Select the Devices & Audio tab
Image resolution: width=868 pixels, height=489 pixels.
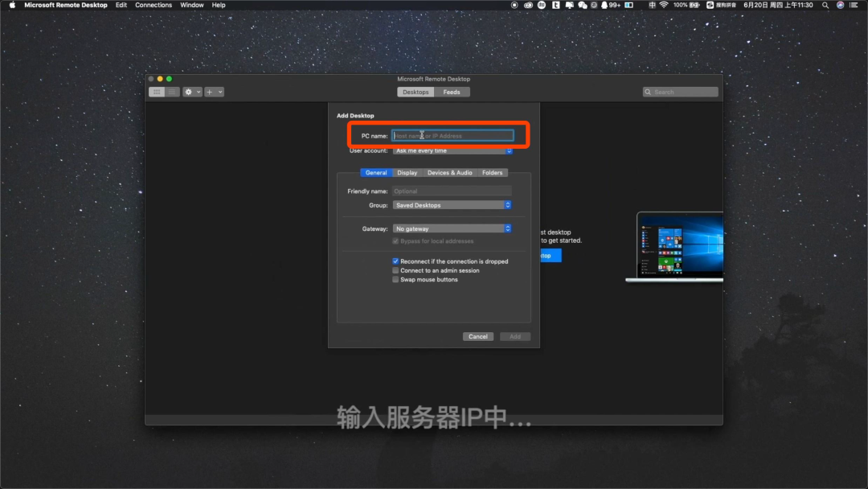(x=449, y=173)
